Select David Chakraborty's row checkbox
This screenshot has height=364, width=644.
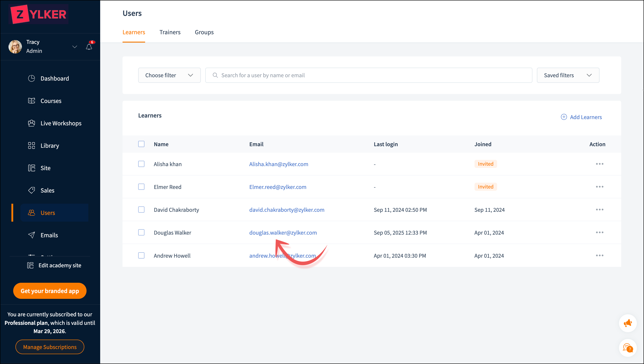point(141,210)
